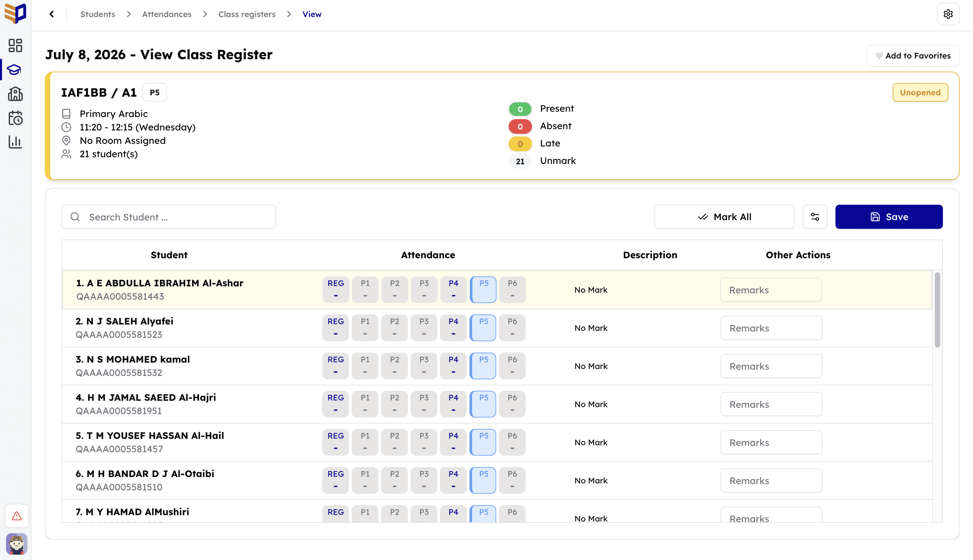973x560 pixels.
Task: Open the school building sidebar icon
Action: click(15, 94)
